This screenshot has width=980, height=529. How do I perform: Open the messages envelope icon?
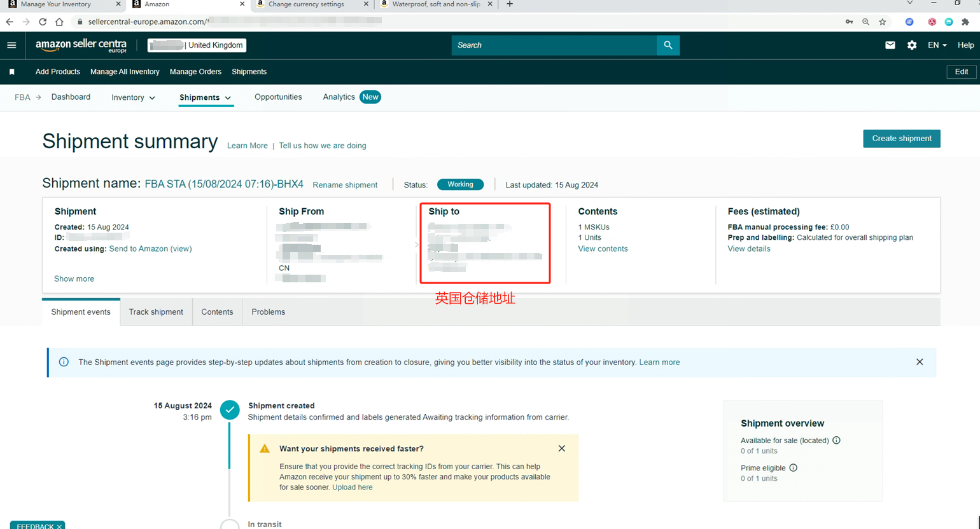(890, 45)
